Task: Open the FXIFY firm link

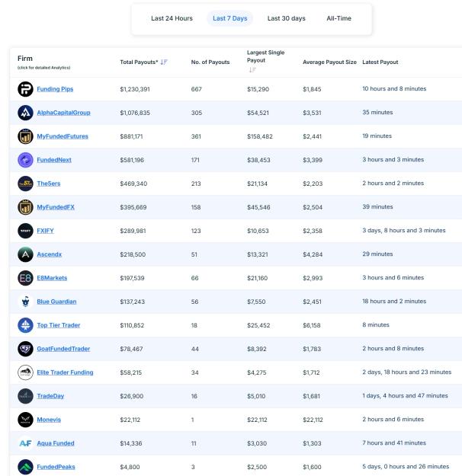Action: tap(45, 231)
